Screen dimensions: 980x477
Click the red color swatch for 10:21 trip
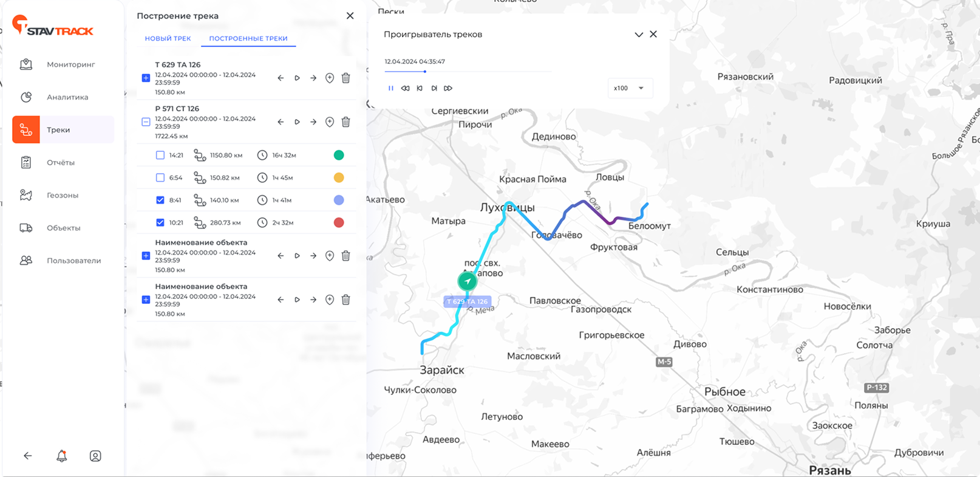(339, 222)
